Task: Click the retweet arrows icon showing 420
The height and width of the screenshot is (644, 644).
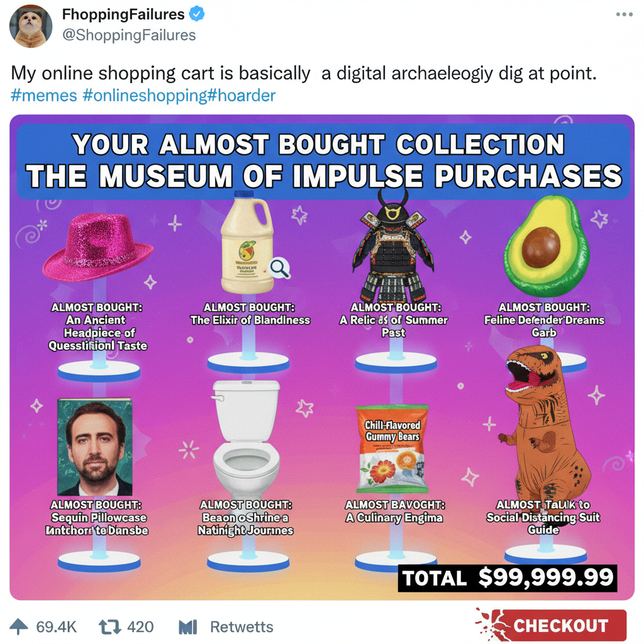Action: click(110, 626)
